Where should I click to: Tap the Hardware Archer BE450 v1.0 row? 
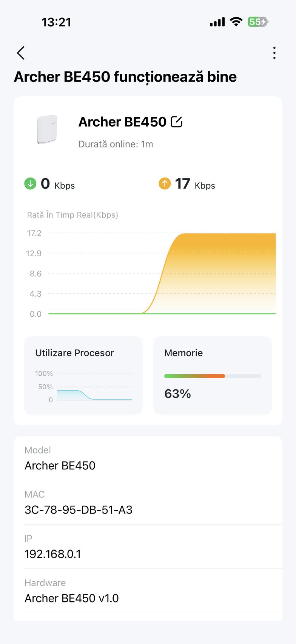148,591
